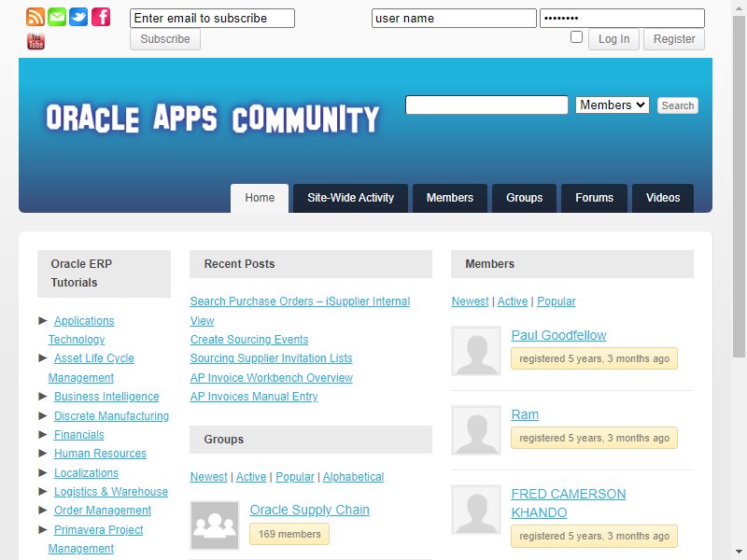Sort Groups by Popular
The width and height of the screenshot is (747, 560).
click(295, 477)
